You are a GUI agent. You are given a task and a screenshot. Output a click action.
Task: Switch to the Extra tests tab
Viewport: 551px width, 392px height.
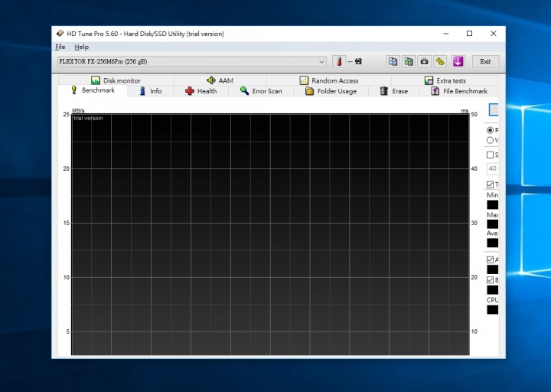pos(445,80)
